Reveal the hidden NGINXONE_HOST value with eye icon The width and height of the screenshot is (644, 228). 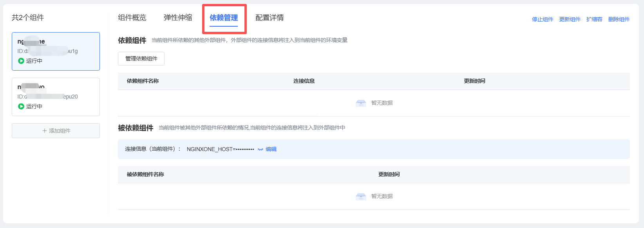[260, 150]
